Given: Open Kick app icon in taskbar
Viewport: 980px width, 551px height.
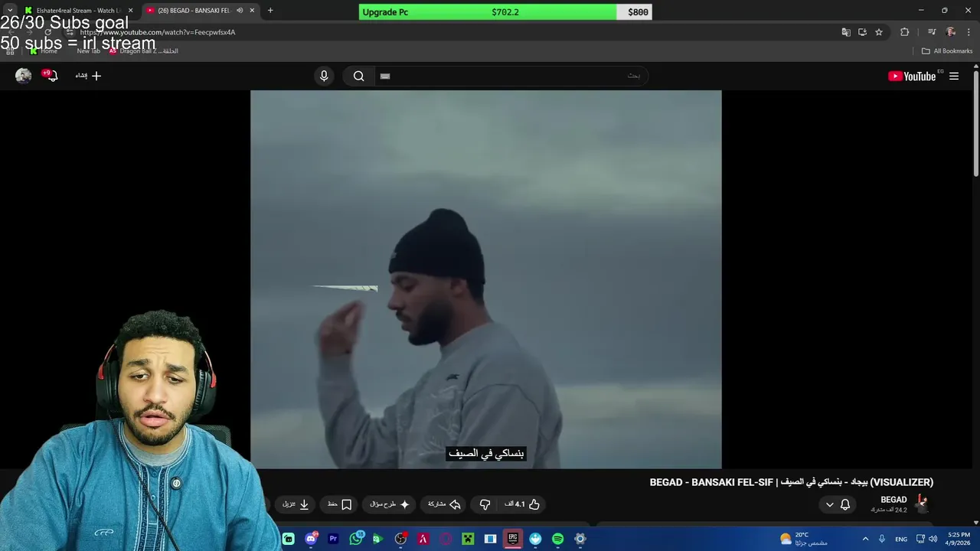Looking at the screenshot, I should (x=289, y=539).
